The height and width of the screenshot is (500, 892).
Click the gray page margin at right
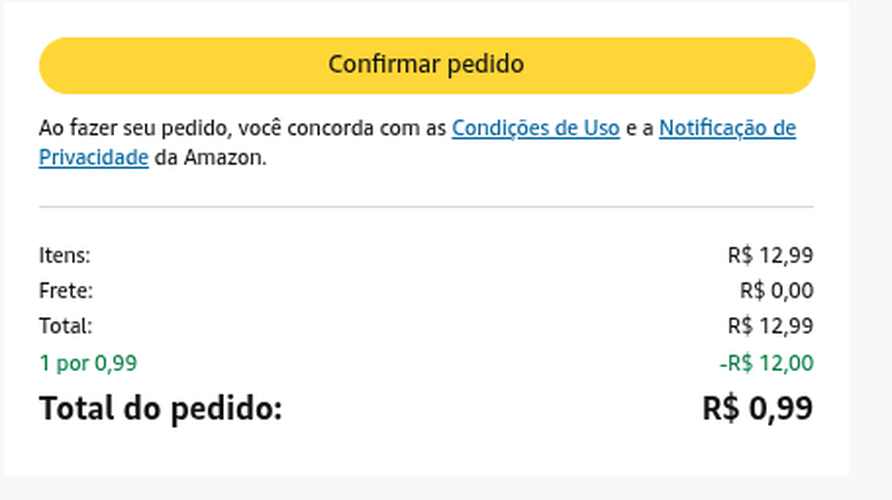click(870, 250)
